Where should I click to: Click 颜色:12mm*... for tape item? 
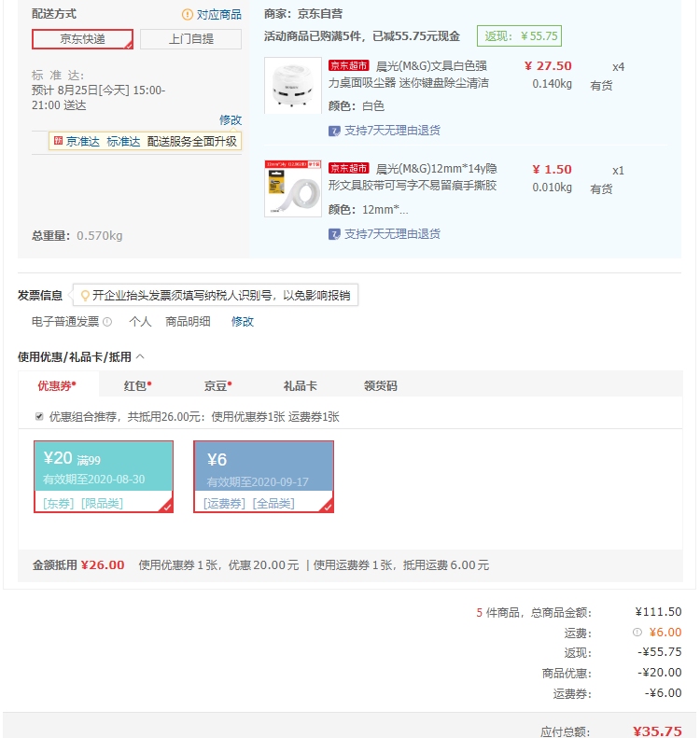(368, 209)
